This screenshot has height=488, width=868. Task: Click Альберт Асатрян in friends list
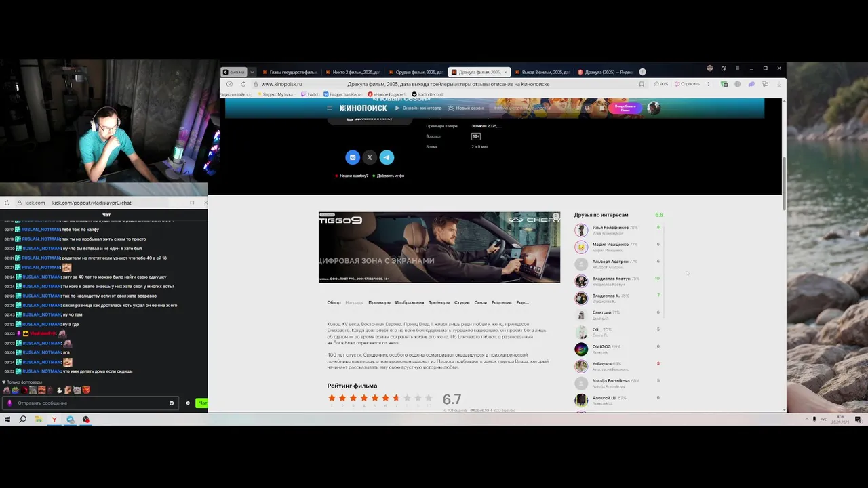pos(610,262)
